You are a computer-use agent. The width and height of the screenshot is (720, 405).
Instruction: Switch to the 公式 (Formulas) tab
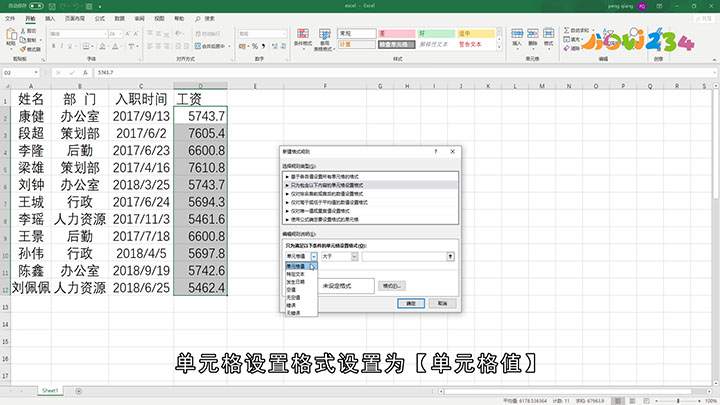pos(100,19)
